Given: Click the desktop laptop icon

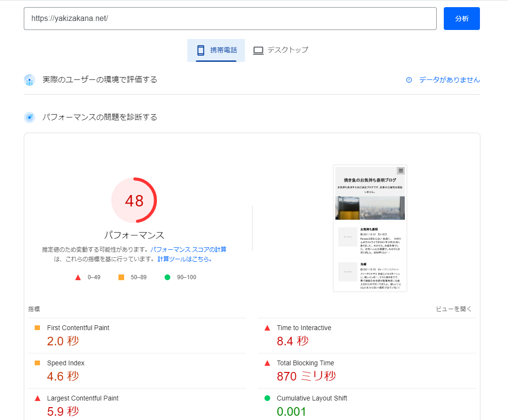Looking at the screenshot, I should point(258,50).
